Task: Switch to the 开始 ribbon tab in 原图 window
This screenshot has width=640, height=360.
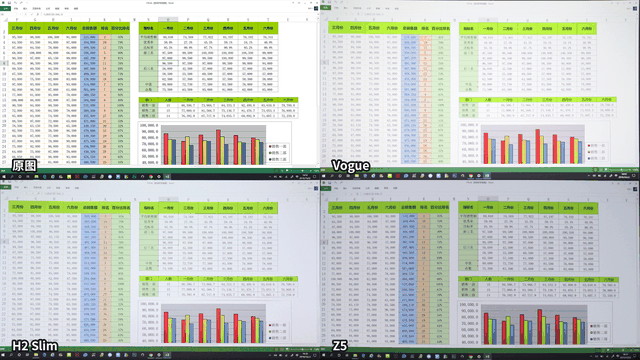Action: (16, 9)
